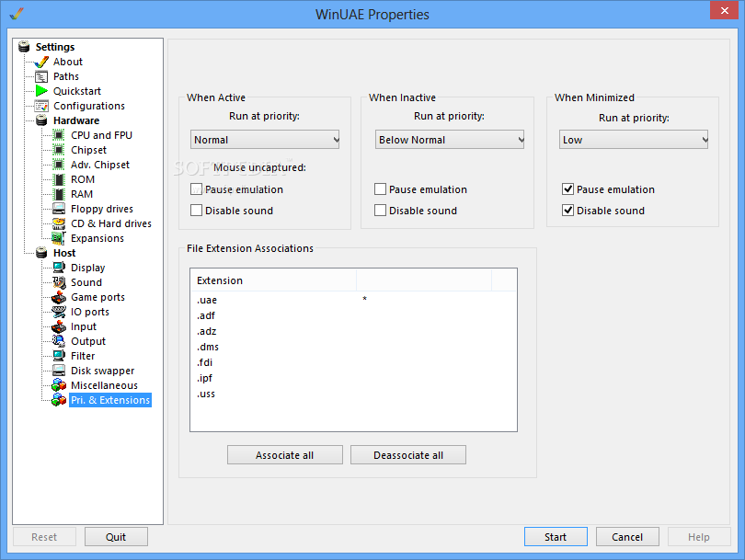Screen dimensions: 745x560
Task: Open Game ports settings label
Action: tap(97, 297)
